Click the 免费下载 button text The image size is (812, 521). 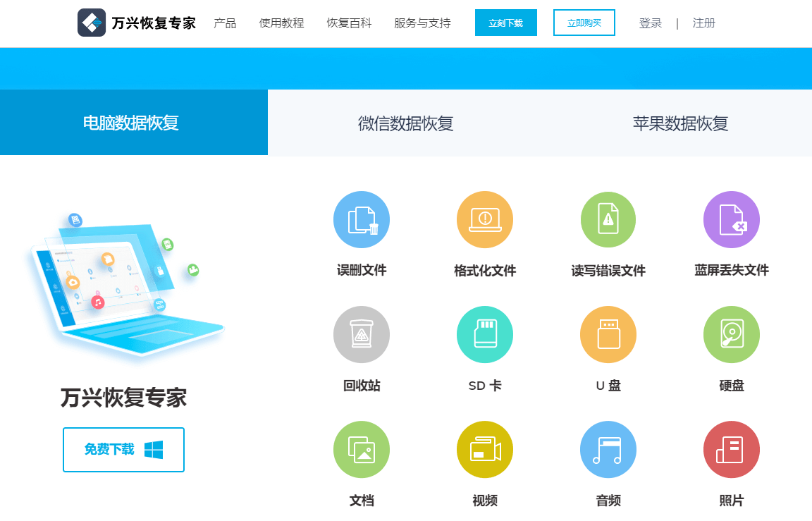[x=109, y=449]
